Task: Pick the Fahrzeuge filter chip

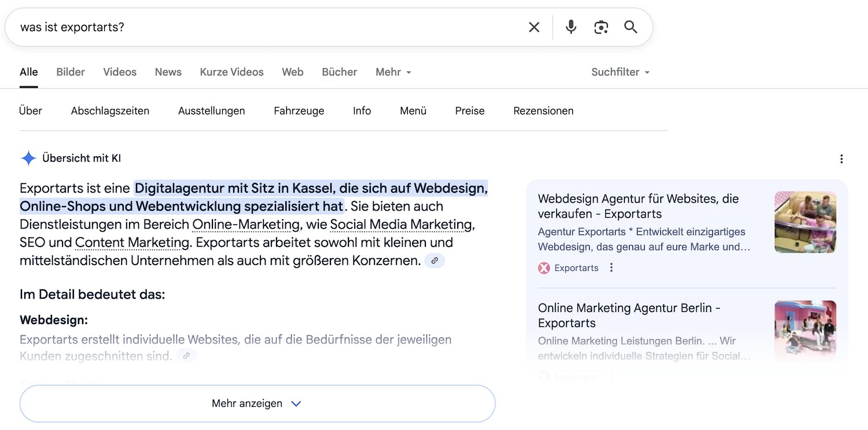Action: coord(299,111)
